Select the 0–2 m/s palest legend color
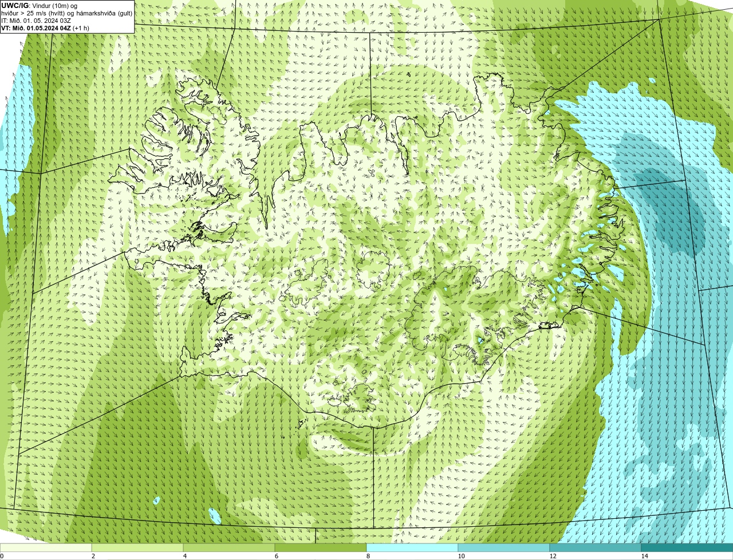This screenshot has width=733, height=560. (46, 547)
